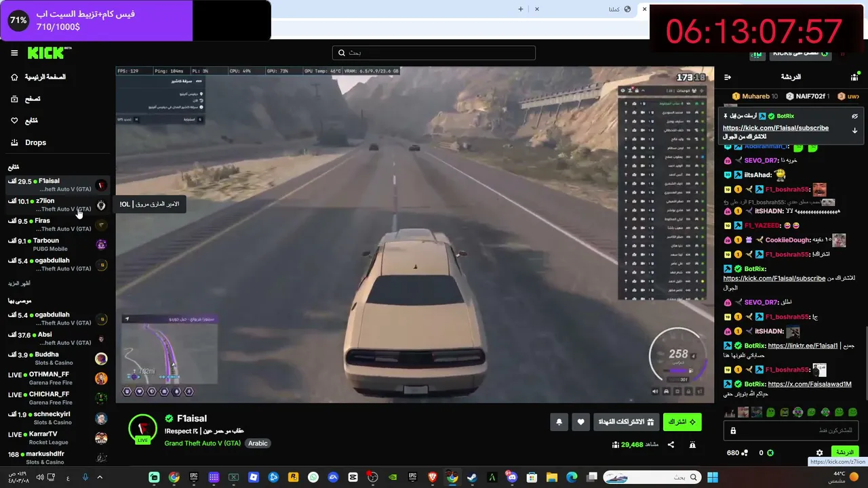Open pinned kick.com/F1aisal/subscribe link
Viewport: 868px width, 488px height.
[x=776, y=128]
